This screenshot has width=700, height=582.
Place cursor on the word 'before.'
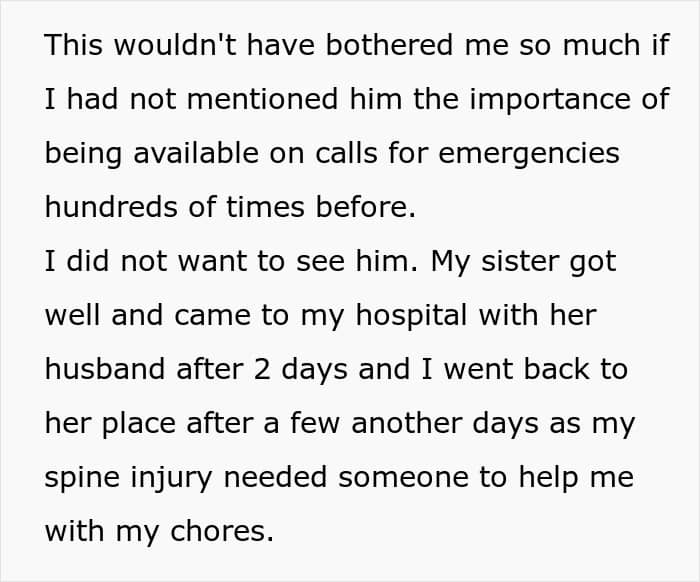coord(366,207)
